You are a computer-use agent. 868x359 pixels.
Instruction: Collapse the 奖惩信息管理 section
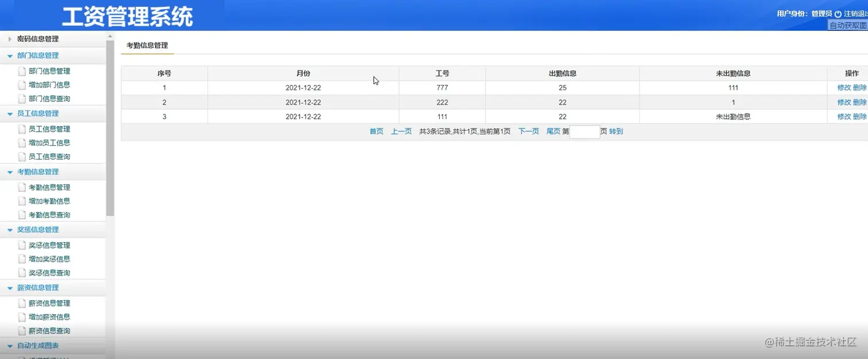click(9, 229)
